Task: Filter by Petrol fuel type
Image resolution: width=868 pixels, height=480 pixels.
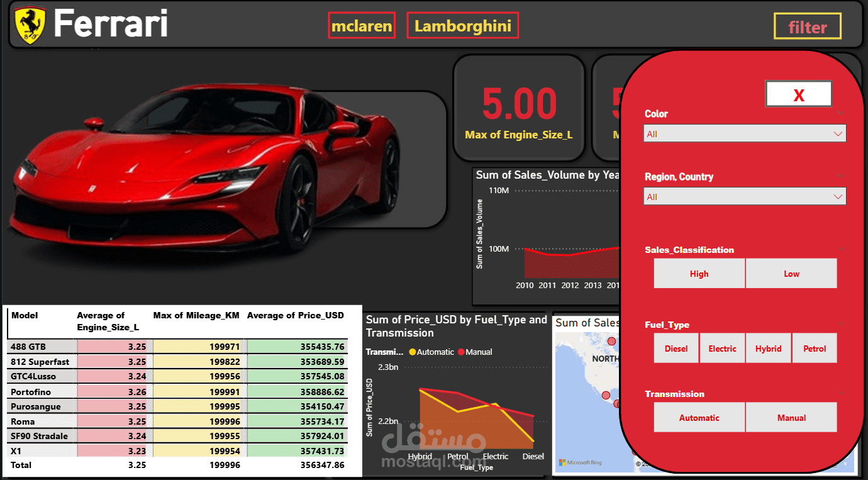Action: pos(815,349)
